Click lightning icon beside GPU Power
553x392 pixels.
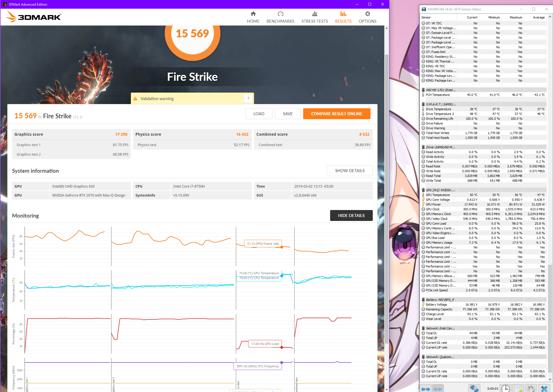pyautogui.click(x=423, y=204)
